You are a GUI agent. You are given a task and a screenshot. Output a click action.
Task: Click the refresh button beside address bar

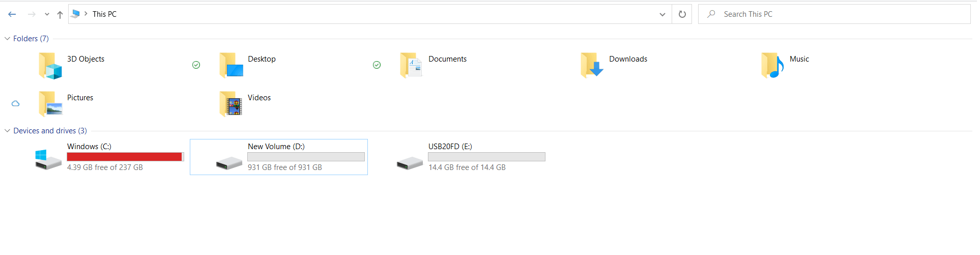[x=682, y=14]
